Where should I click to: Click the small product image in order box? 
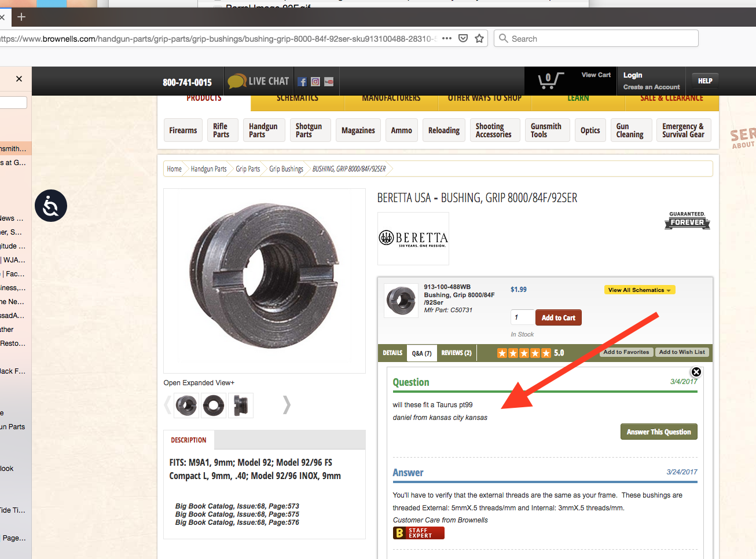[x=401, y=300]
